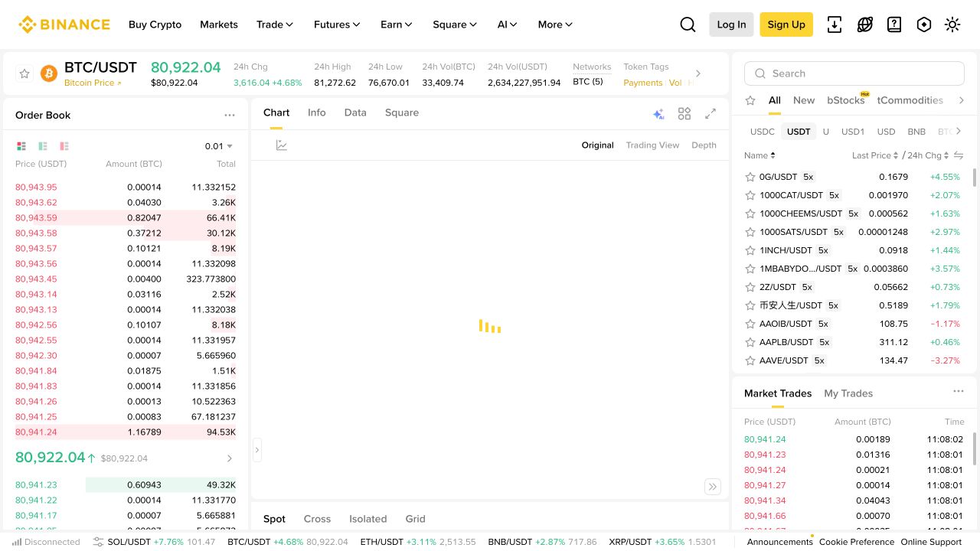Expand the AI menu
This screenshot has height=551, width=980.
coord(508,24)
